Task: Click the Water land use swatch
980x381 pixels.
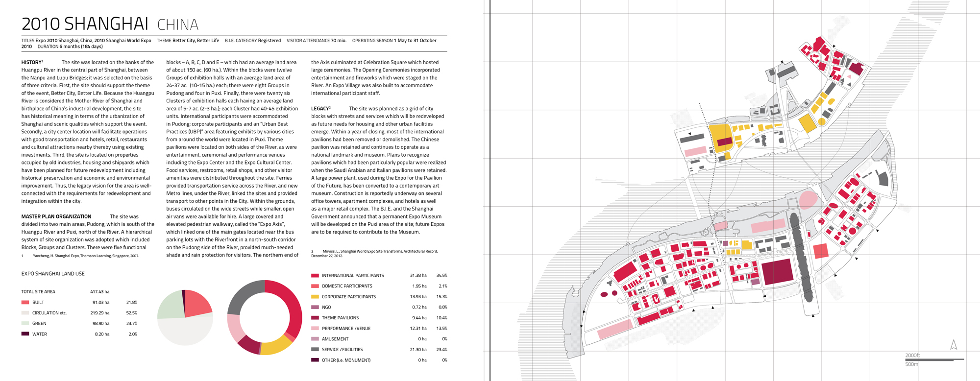Action: [25, 334]
